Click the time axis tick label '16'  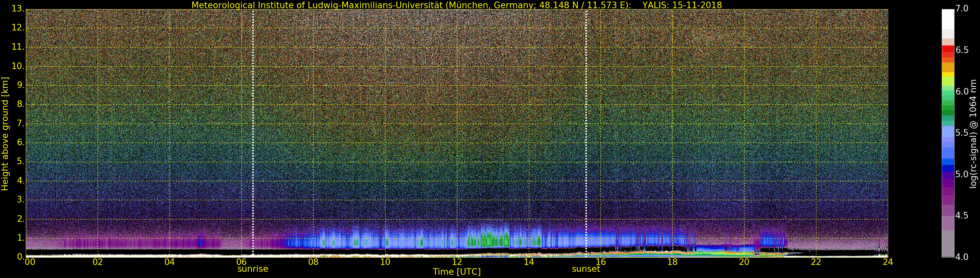click(601, 262)
